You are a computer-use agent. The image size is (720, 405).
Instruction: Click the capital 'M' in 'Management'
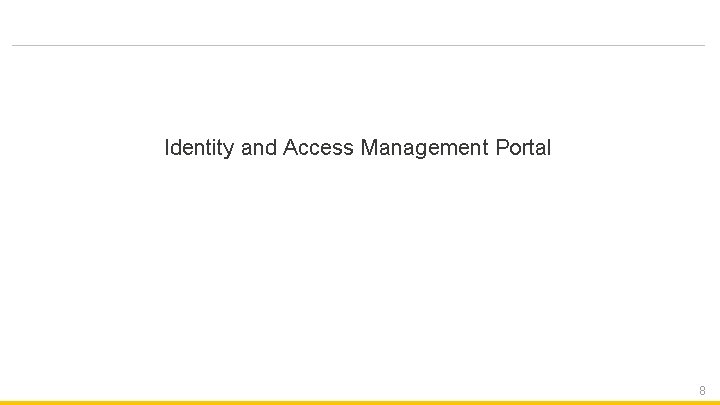click(x=370, y=147)
